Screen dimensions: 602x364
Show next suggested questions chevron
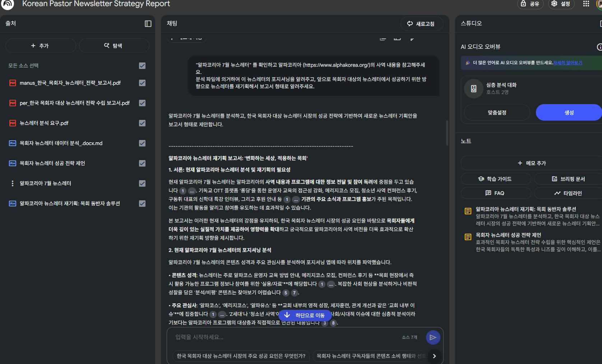434,356
